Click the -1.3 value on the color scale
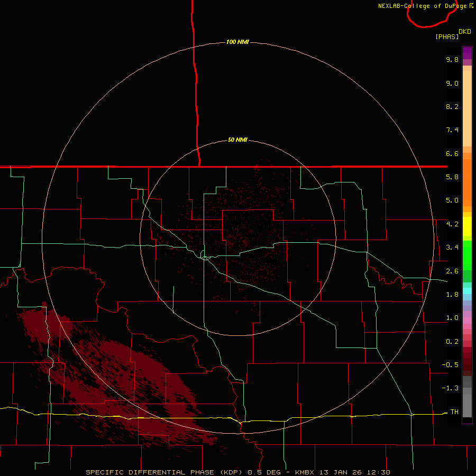 click(x=450, y=388)
